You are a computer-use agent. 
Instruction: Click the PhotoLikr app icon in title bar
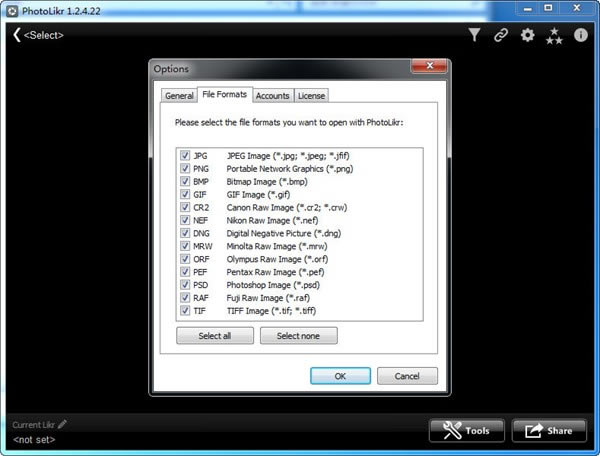pyautogui.click(x=11, y=11)
